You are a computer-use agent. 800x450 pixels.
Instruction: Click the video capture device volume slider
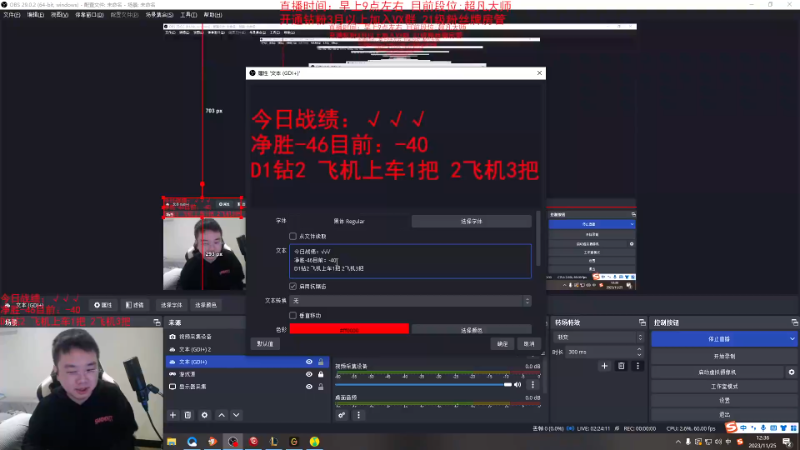click(x=423, y=385)
